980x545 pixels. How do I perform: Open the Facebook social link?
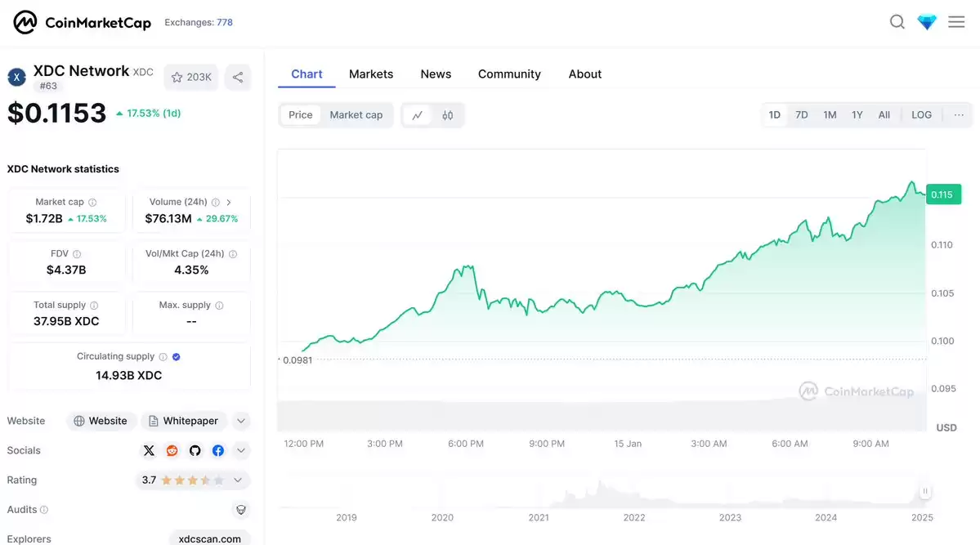218,450
